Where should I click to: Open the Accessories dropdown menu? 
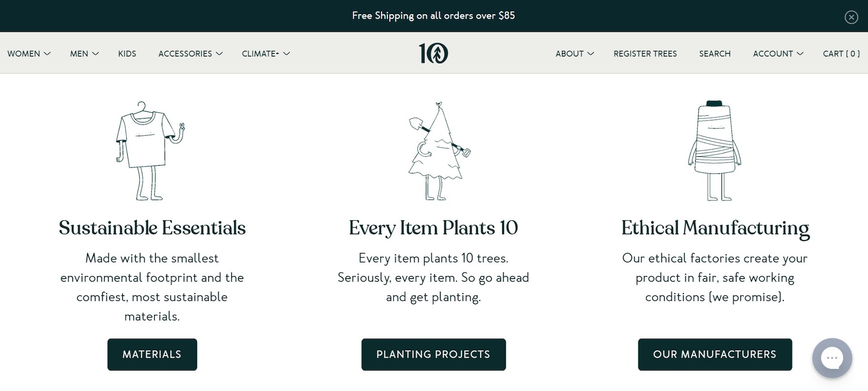(190, 54)
